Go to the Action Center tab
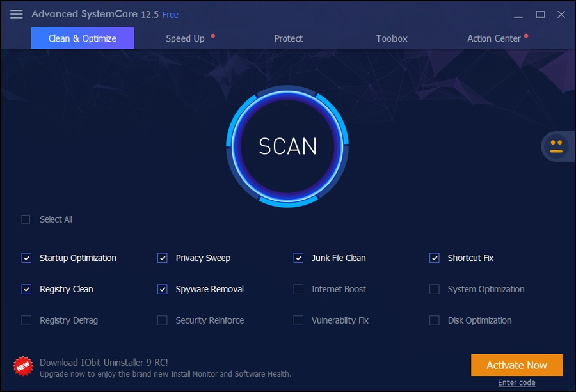The image size is (576, 392). (x=494, y=38)
